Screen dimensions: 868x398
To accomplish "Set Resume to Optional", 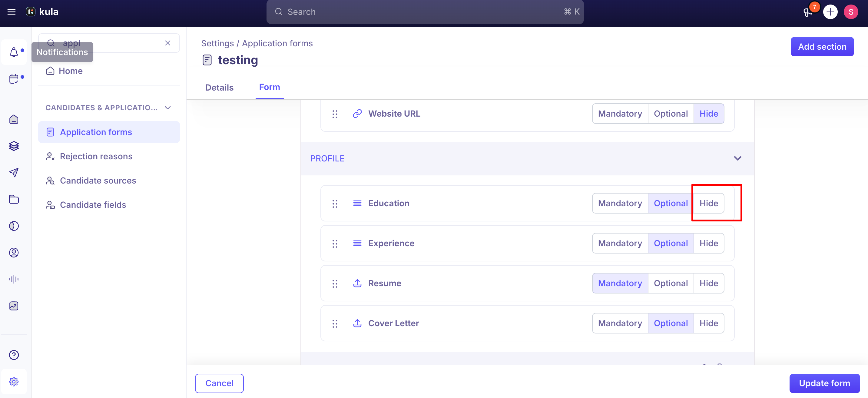I will point(671,283).
